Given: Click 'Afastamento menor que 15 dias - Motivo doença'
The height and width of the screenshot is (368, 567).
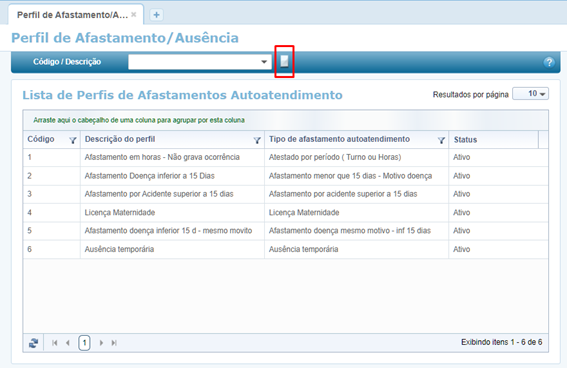Looking at the screenshot, I should tap(350, 176).
